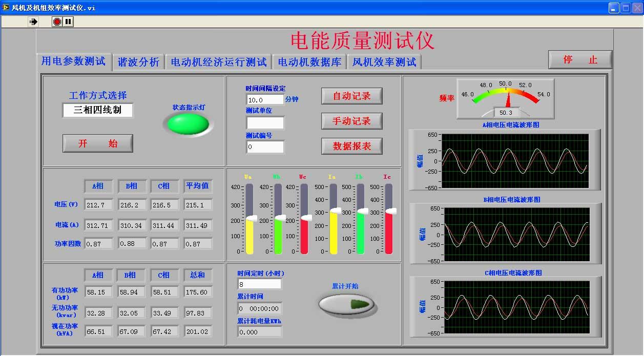This screenshot has height=356, width=644.
Task: Go to the 风机效率测试 tab
Action: click(384, 62)
